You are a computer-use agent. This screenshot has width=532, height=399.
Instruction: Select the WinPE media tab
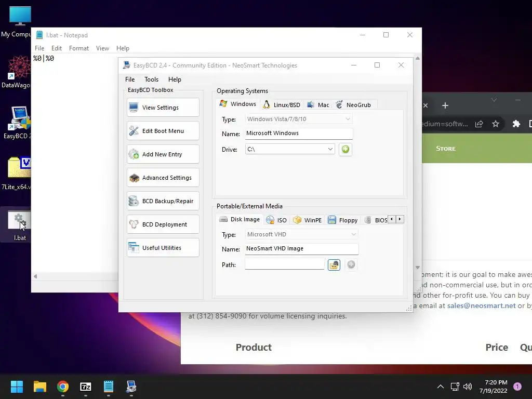(x=308, y=220)
